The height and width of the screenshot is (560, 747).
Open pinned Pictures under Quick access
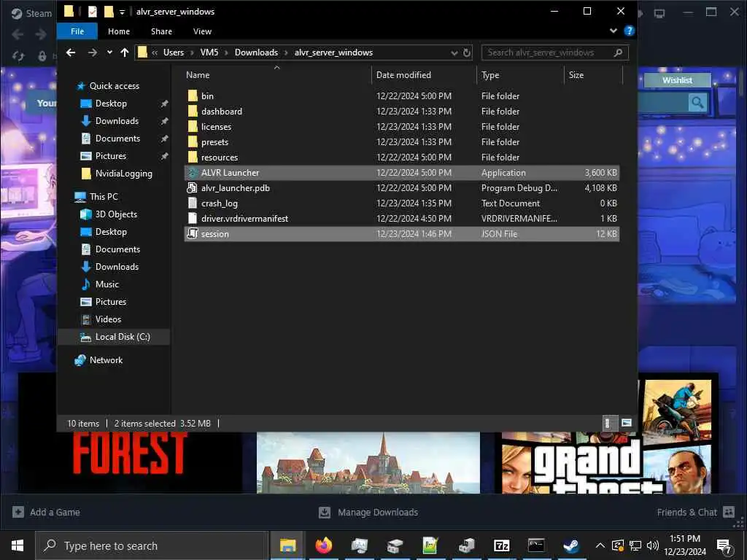[x=111, y=156]
